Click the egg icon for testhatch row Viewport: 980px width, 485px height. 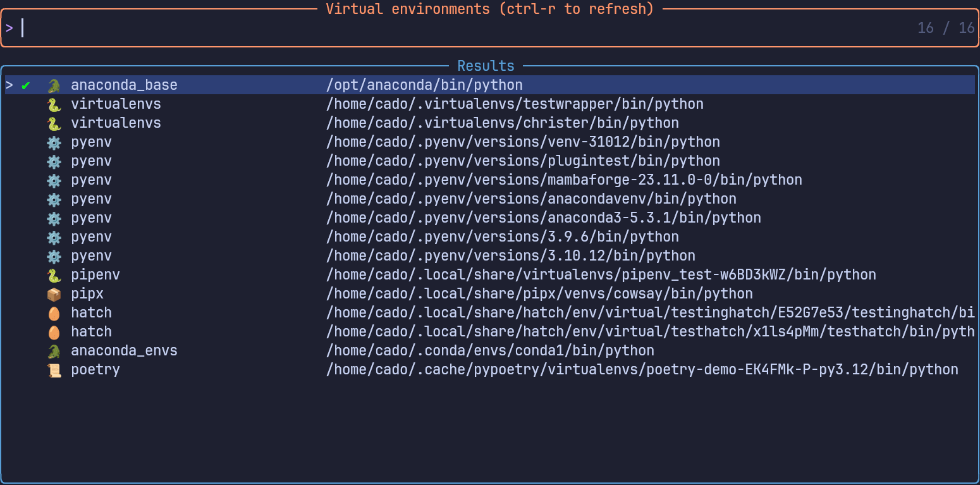click(x=54, y=332)
